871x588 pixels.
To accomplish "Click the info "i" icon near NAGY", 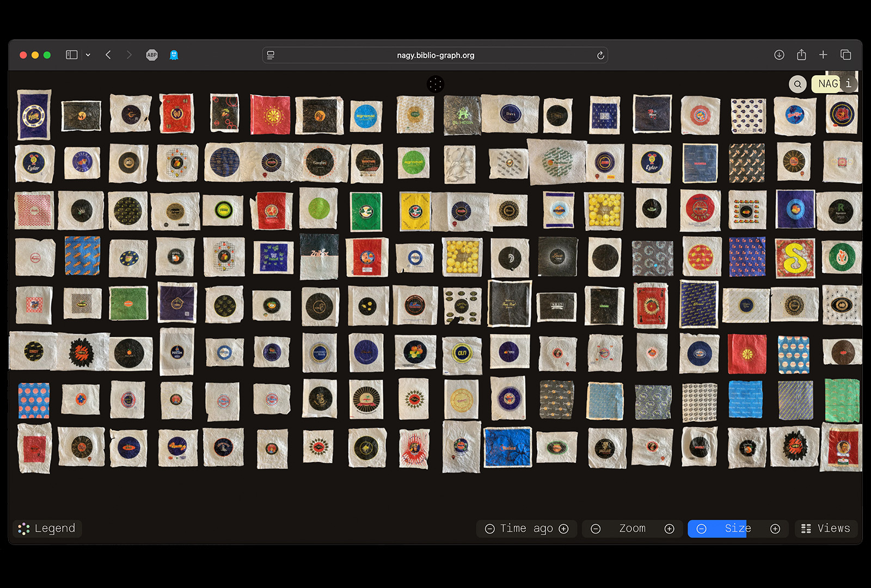I will tap(848, 83).
